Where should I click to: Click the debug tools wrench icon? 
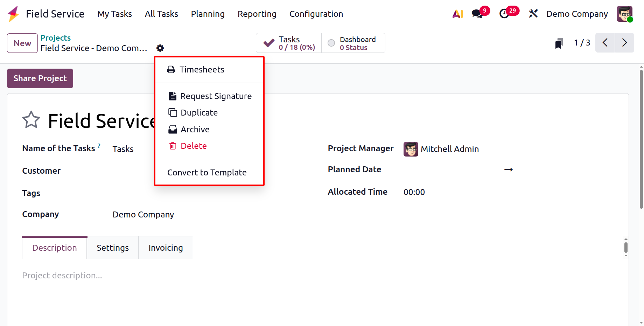tap(533, 14)
